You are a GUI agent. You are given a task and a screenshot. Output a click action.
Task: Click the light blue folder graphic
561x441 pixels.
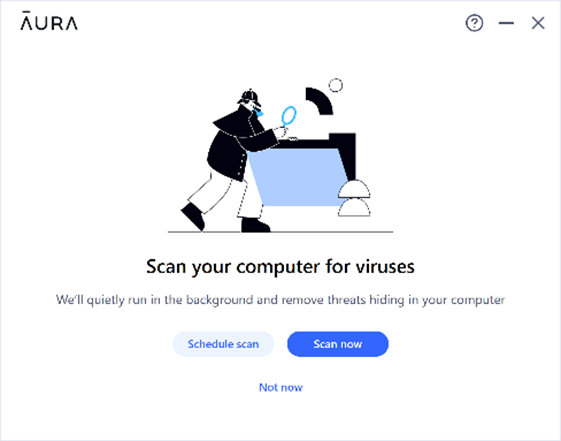pos(297,177)
